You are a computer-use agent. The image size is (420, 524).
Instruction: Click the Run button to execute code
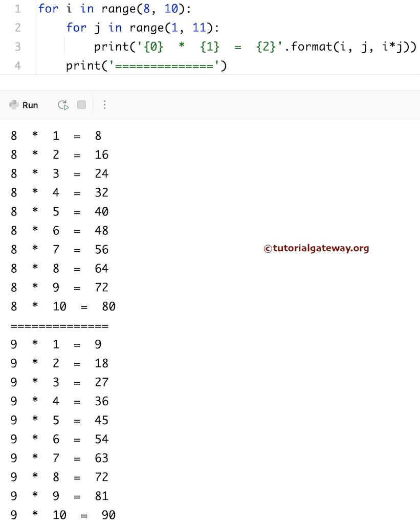pyautogui.click(x=30, y=105)
